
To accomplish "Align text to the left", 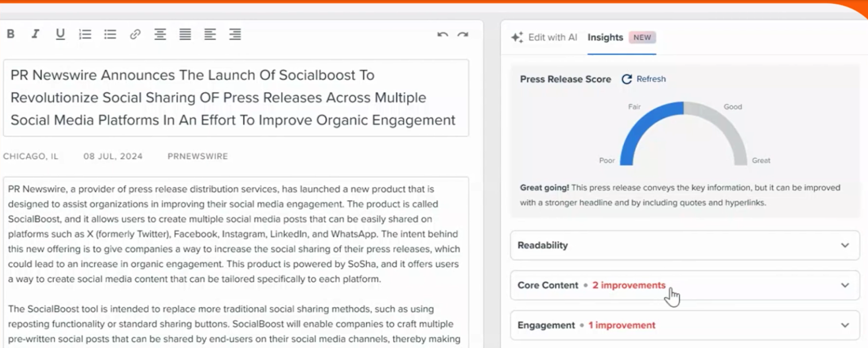I will pos(210,35).
